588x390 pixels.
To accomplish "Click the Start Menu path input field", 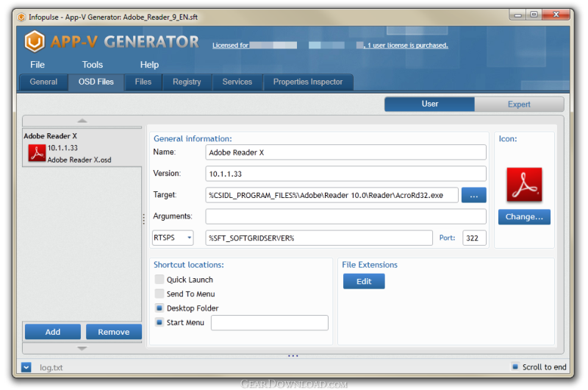I will coord(270,322).
